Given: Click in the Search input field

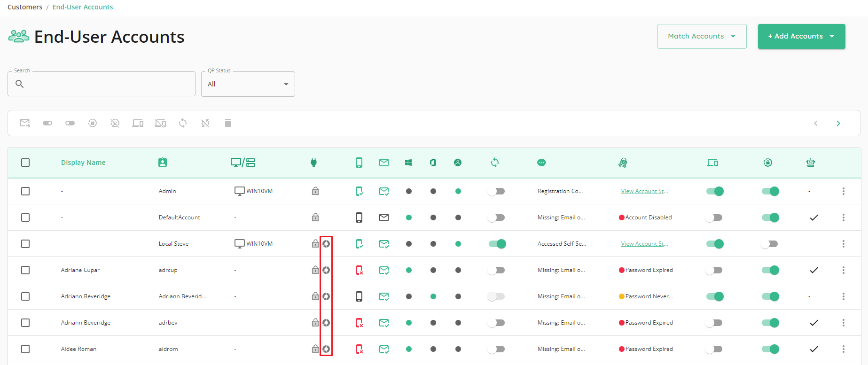Looking at the screenshot, I should pos(102,84).
